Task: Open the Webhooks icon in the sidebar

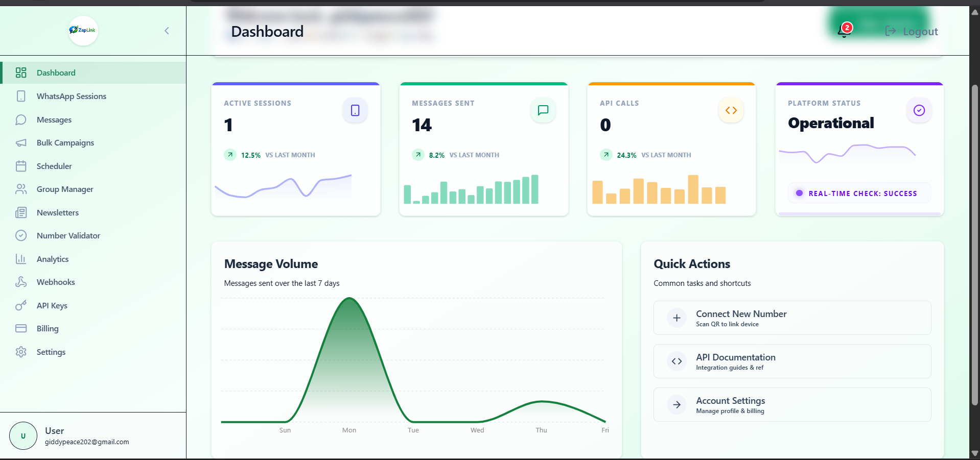Action: (21, 282)
